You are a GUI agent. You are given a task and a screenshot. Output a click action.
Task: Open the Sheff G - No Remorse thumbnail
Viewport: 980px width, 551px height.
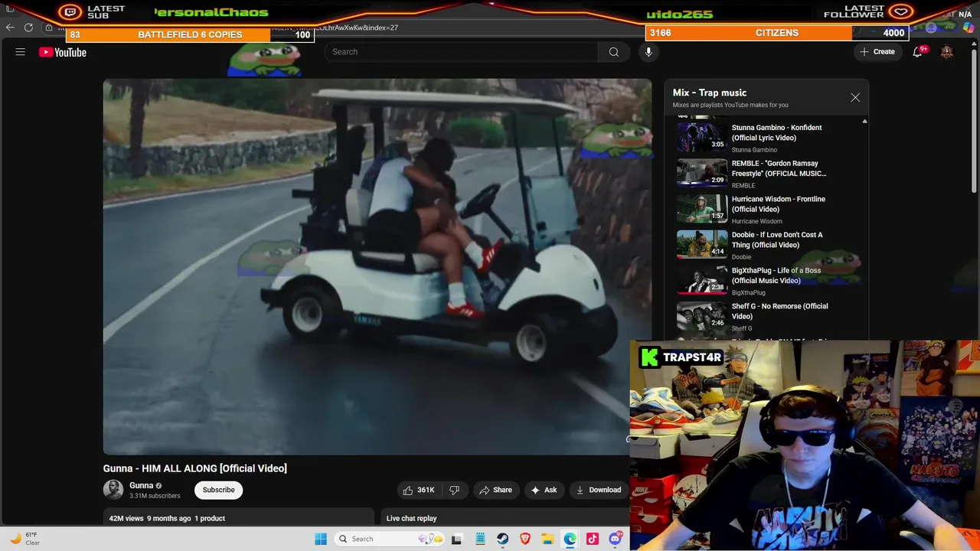pos(702,315)
